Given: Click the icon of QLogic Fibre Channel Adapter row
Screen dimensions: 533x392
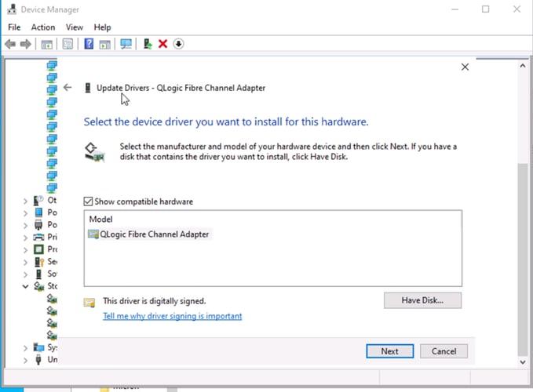Looking at the screenshot, I should tap(93, 234).
